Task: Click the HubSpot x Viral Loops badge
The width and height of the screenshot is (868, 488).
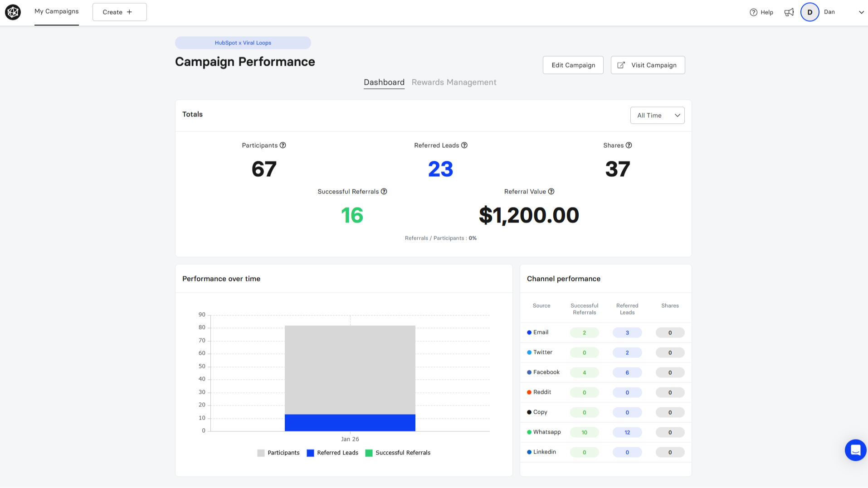Action: [243, 43]
